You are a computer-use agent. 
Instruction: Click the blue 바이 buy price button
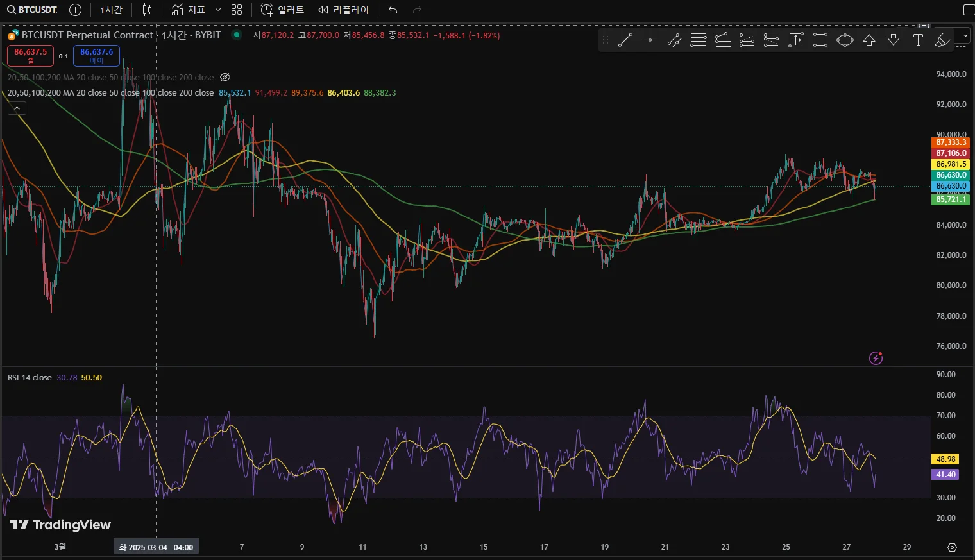click(96, 56)
